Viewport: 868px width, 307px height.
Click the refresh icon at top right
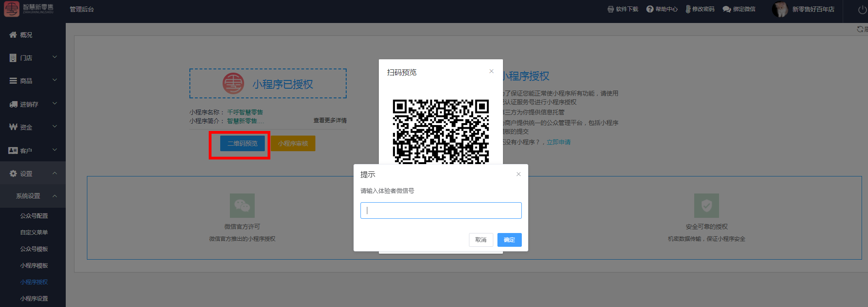860,29
